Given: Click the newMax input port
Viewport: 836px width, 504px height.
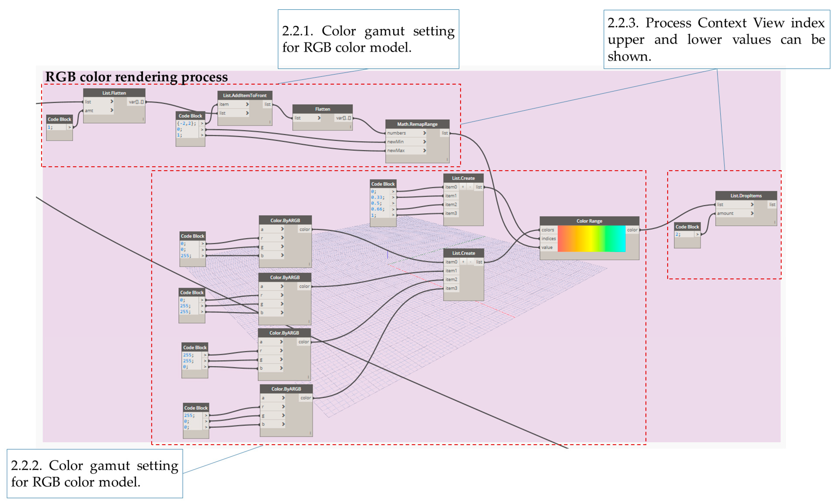Looking at the screenshot, I should [406, 151].
